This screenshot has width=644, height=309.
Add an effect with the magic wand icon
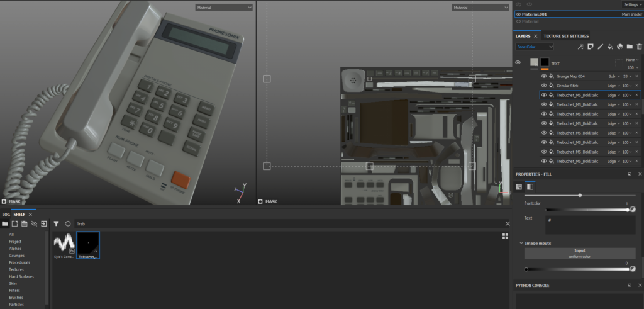[x=580, y=47]
